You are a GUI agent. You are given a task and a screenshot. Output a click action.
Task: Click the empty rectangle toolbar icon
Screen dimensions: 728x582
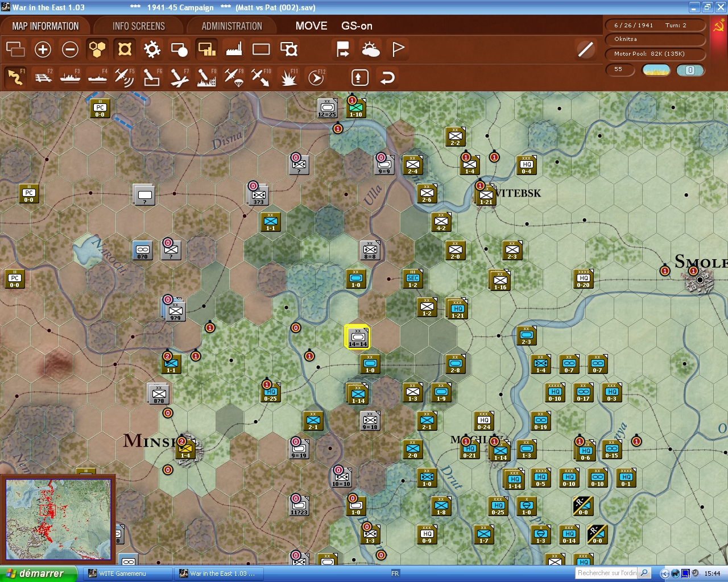[261, 49]
